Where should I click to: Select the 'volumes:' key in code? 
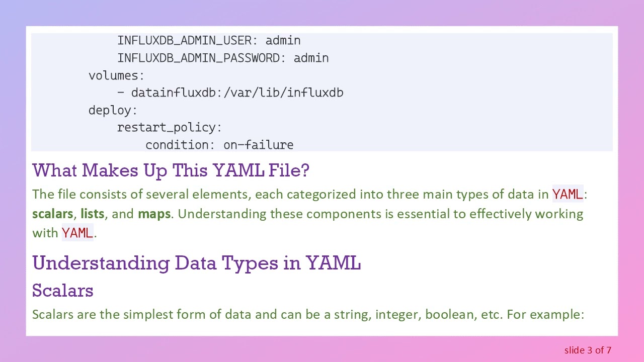tap(116, 75)
